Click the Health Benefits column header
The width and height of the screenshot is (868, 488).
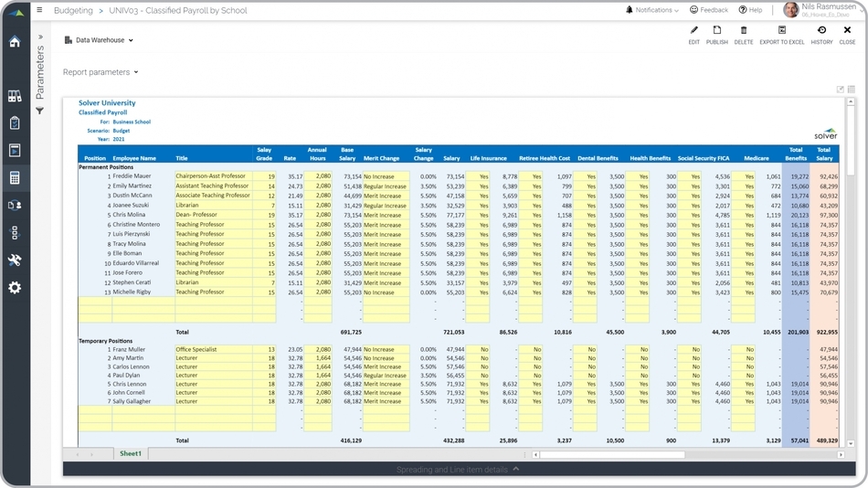coord(650,158)
